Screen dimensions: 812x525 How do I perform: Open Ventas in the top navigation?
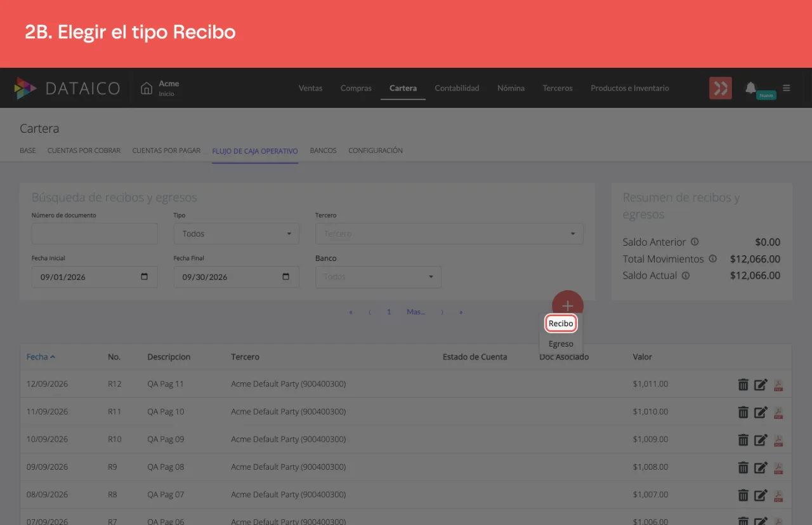(310, 88)
